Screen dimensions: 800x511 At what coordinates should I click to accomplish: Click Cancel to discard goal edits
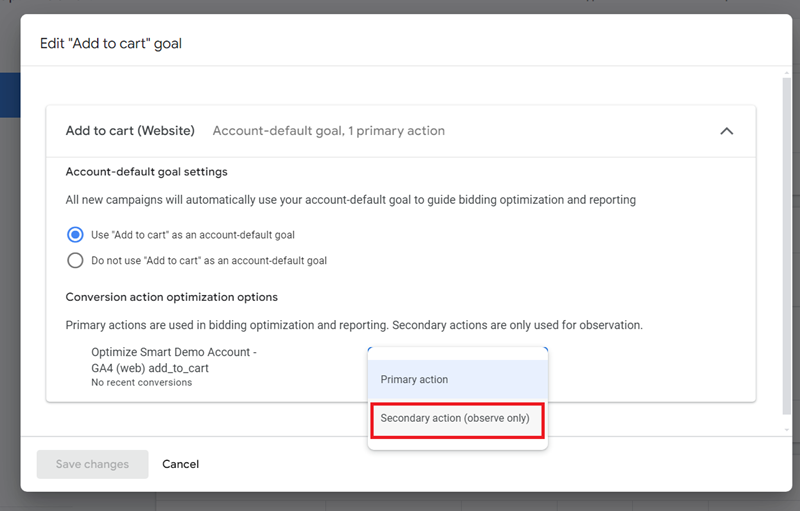coord(181,464)
